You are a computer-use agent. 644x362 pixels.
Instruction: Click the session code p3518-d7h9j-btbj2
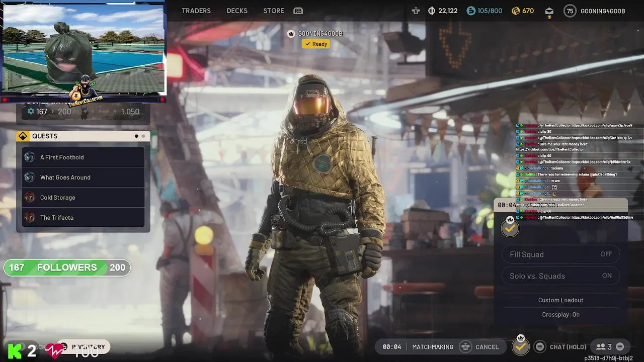pyautogui.click(x=608, y=358)
